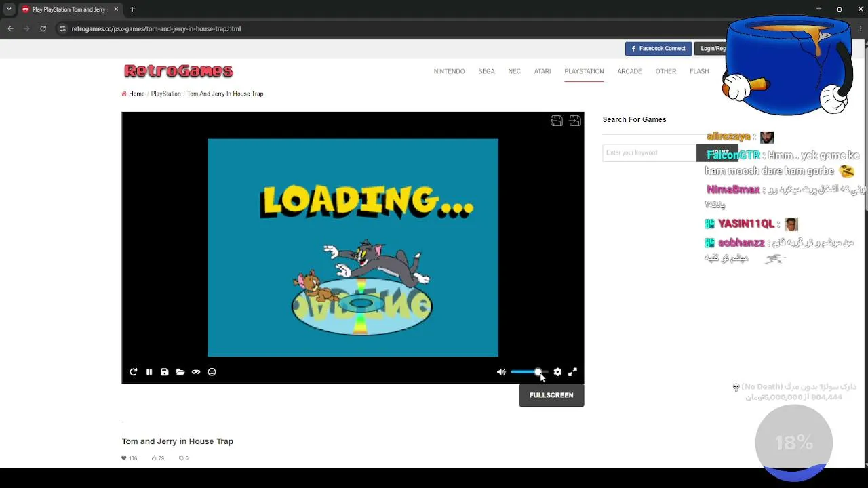
Task: Click the address bar URL
Action: pos(156,28)
